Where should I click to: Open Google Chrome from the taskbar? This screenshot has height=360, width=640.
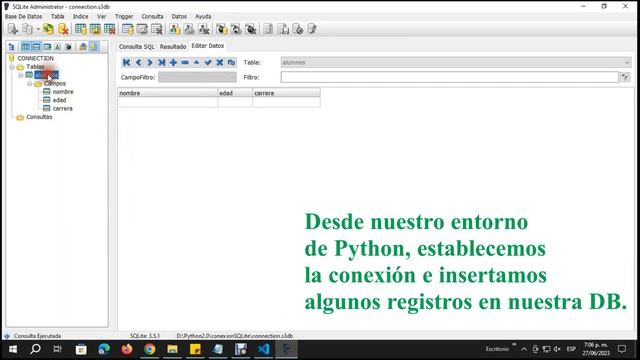coord(150,349)
